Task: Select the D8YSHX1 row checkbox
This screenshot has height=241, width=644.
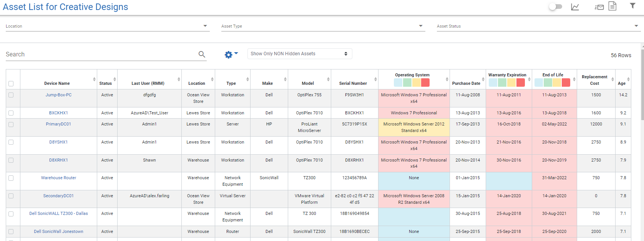Action: point(11,142)
